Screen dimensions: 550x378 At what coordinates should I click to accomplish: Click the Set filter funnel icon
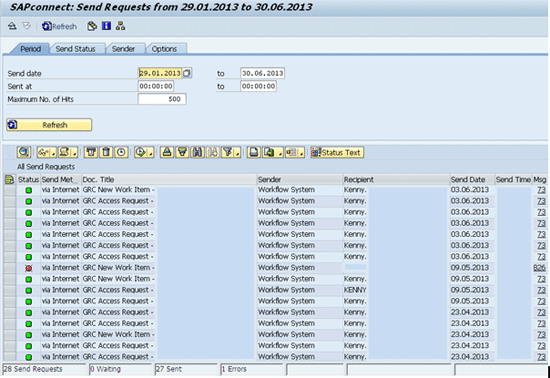click(228, 153)
